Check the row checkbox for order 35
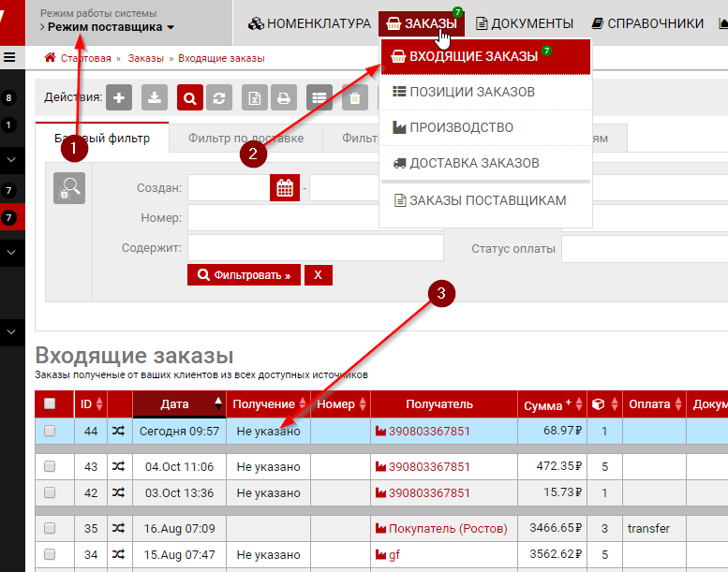Image resolution: width=728 pixels, height=572 pixels. point(50,529)
